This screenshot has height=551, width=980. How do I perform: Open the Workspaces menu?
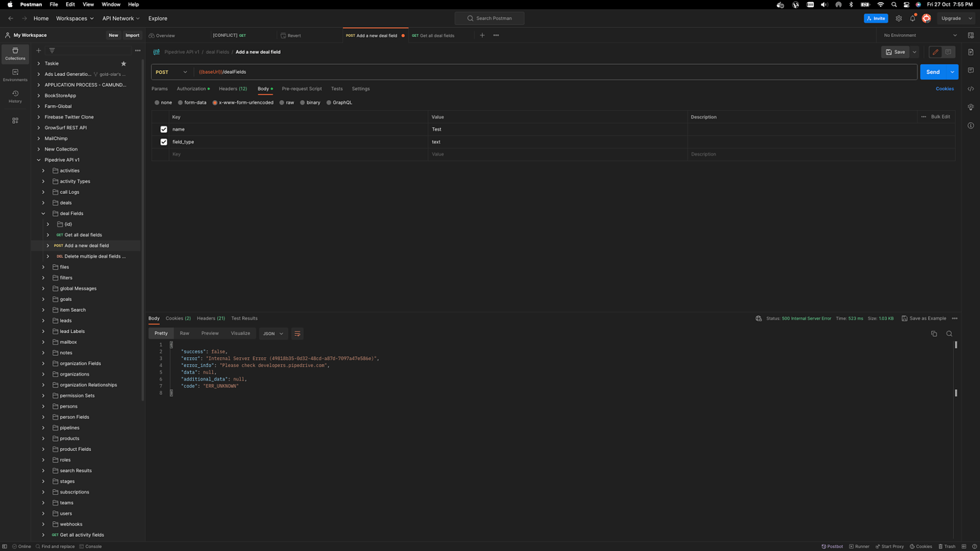(x=75, y=18)
